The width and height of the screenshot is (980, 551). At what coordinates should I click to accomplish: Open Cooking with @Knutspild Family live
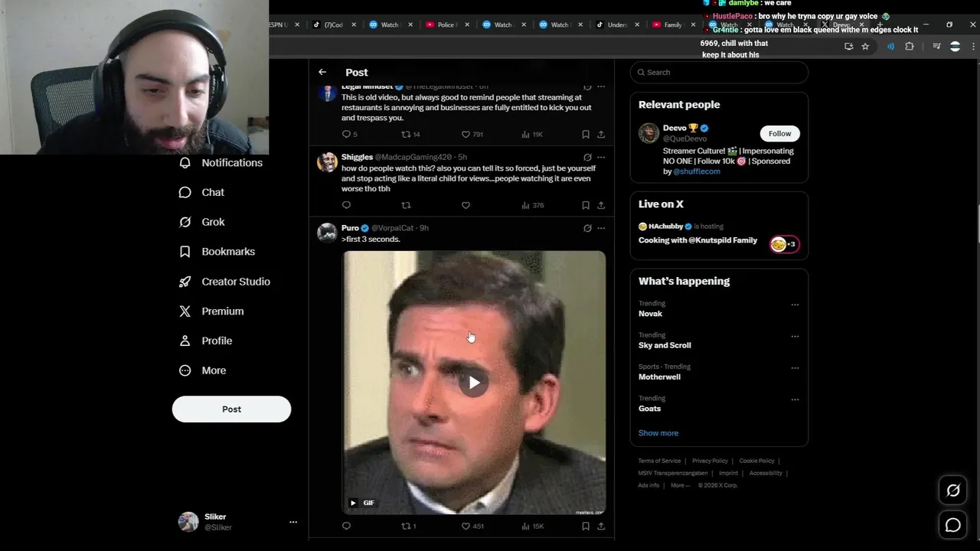pyautogui.click(x=697, y=240)
